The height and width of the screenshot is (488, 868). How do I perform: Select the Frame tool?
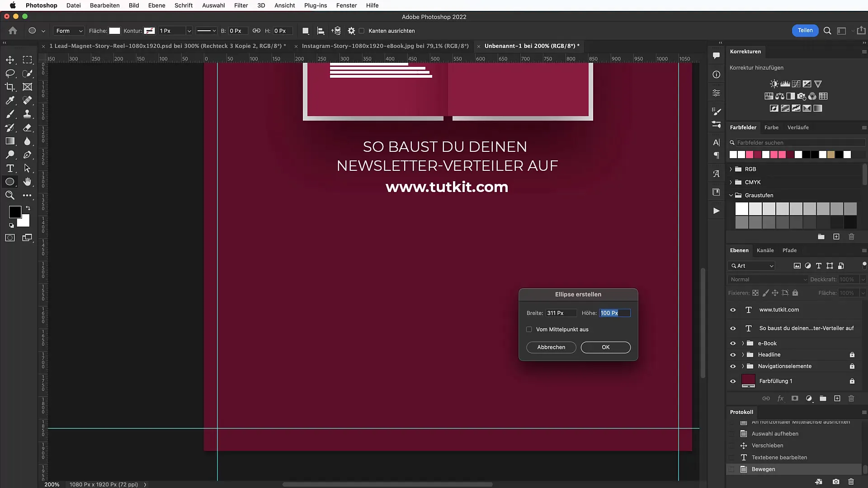28,87
